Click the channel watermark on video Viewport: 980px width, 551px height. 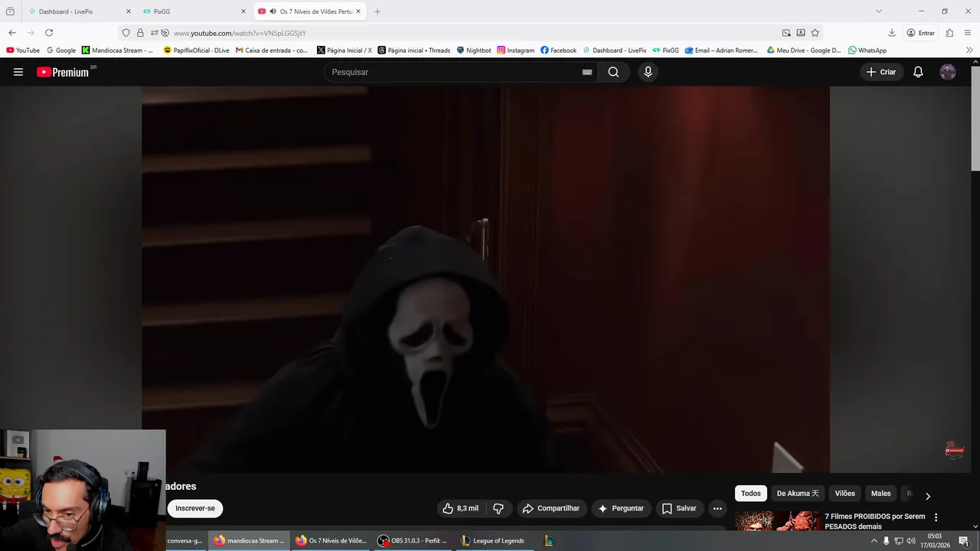954,449
